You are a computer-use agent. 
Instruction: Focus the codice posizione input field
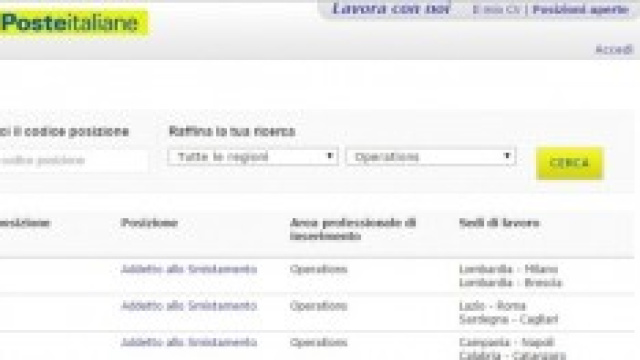(73, 160)
